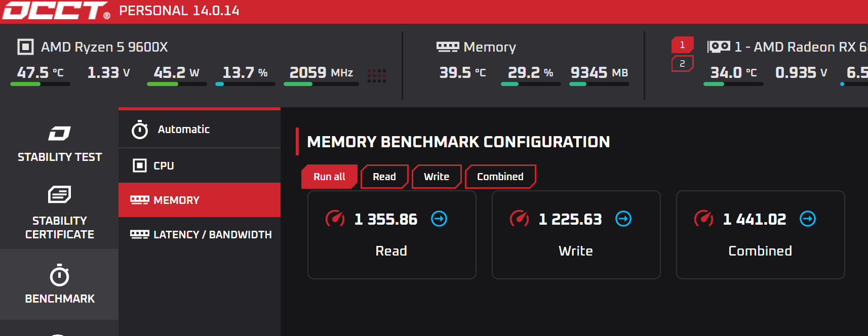Click the CPU usage bar under 13.7 %
The height and width of the screenshot is (336, 868).
click(245, 84)
